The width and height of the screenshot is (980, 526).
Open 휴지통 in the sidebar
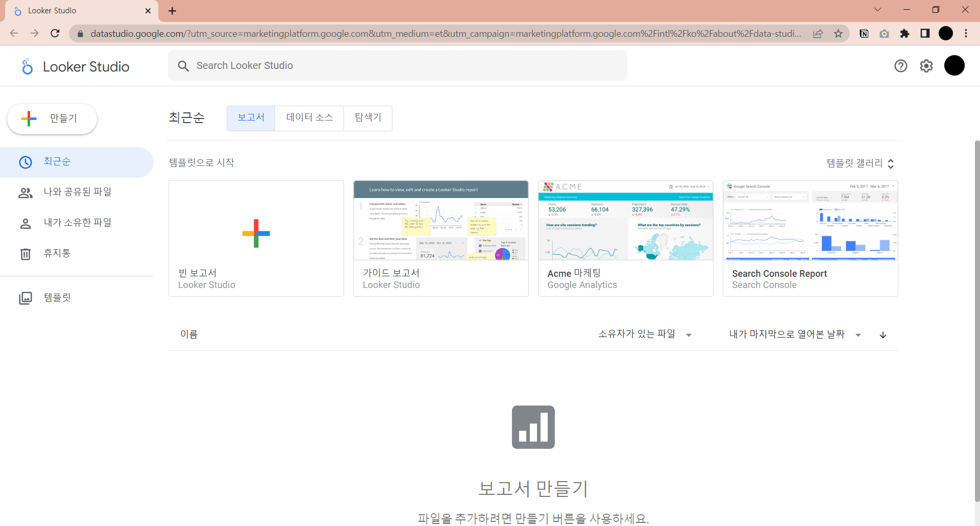click(77, 254)
